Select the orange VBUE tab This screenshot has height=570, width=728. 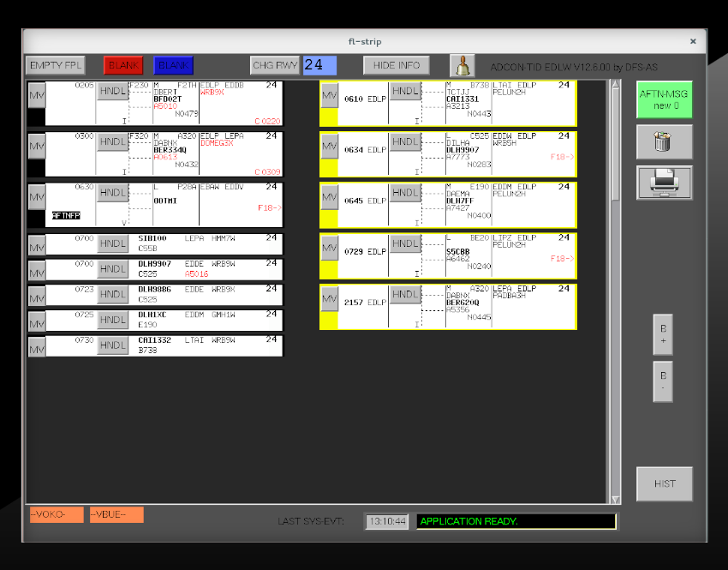click(116, 514)
